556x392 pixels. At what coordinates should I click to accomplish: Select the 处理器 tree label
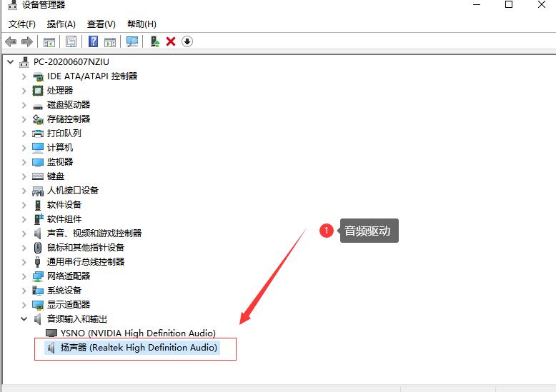click(60, 91)
